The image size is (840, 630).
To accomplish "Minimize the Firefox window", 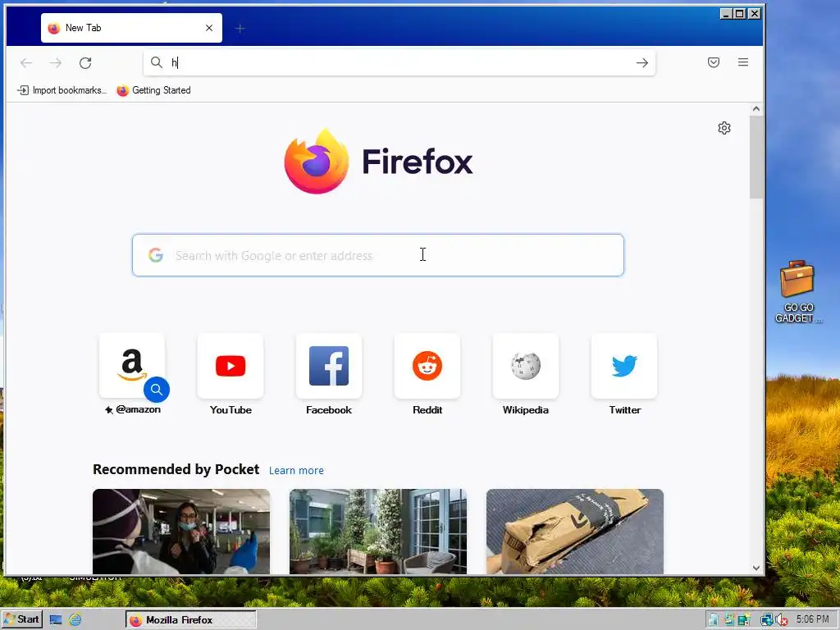I will [x=725, y=14].
